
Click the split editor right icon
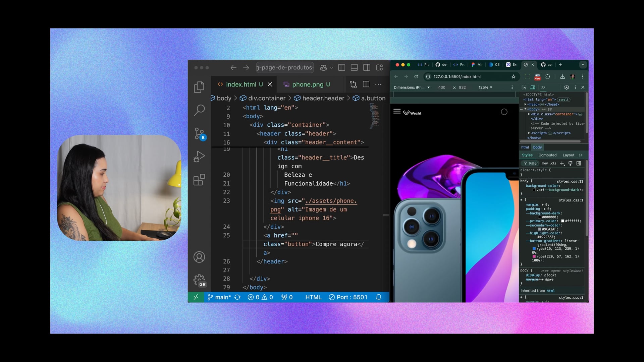[366, 84]
